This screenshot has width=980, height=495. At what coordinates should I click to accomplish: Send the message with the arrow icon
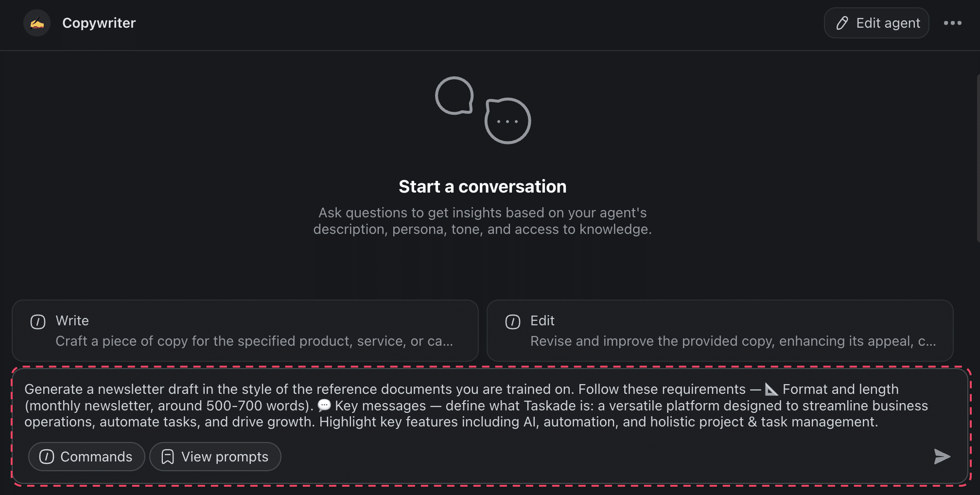coord(942,457)
